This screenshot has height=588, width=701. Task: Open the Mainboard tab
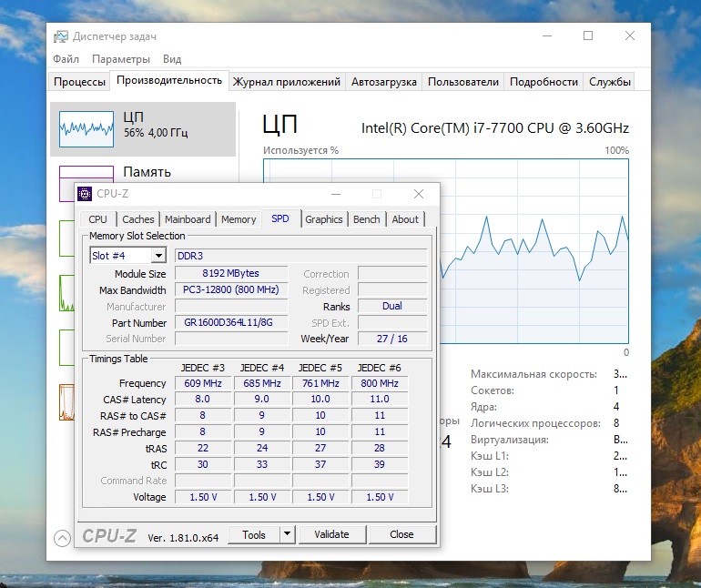click(x=188, y=219)
